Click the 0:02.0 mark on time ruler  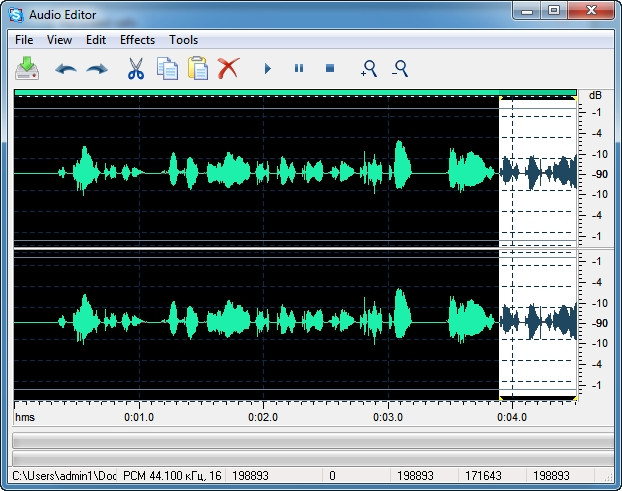tap(263, 417)
